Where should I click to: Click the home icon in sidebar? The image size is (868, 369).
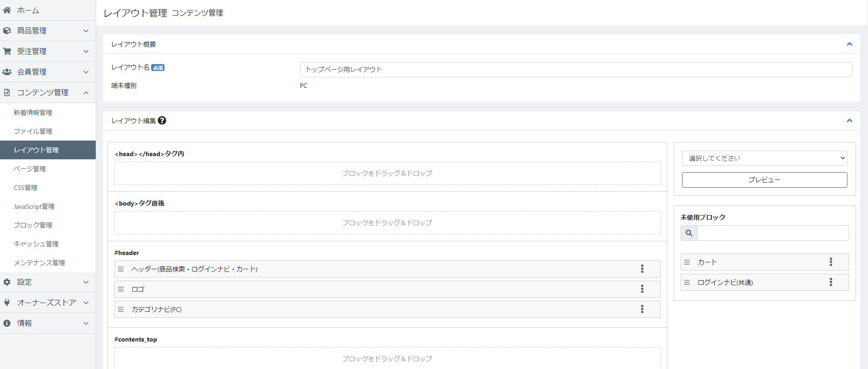pos(7,10)
